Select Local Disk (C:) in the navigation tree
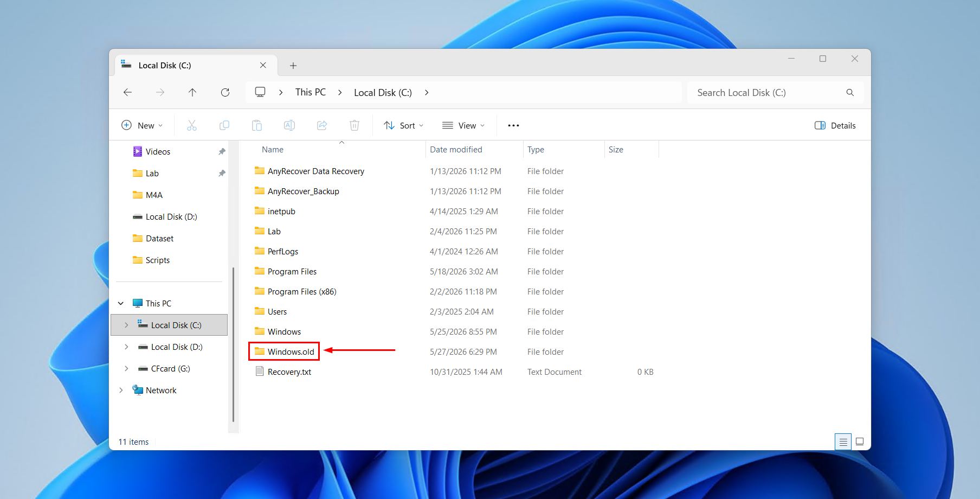The width and height of the screenshot is (980, 499). 169,325
